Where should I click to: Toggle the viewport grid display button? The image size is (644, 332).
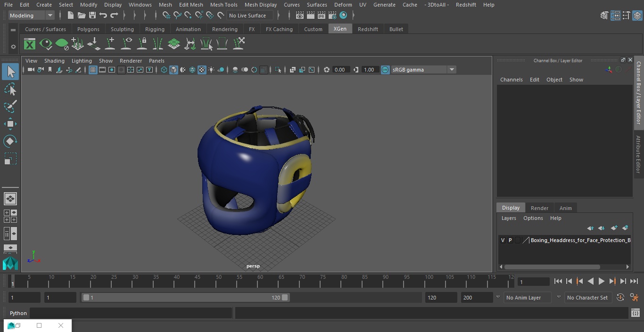click(93, 70)
